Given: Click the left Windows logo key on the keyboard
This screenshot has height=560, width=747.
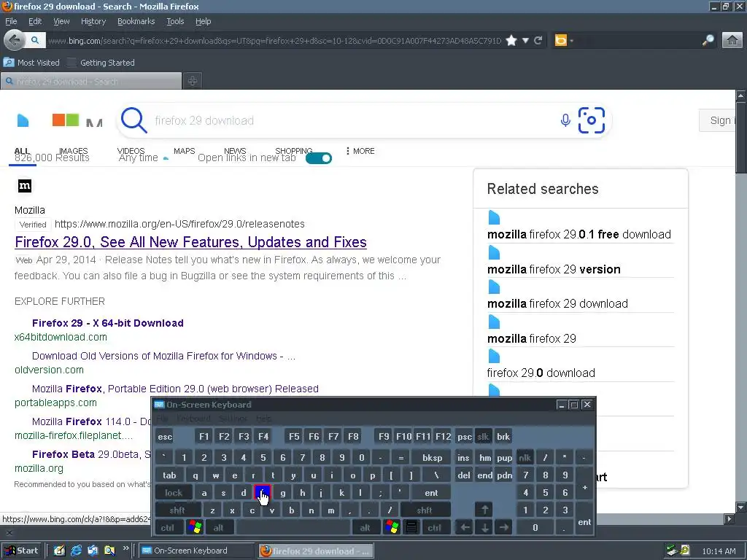Looking at the screenshot, I should pos(195,527).
